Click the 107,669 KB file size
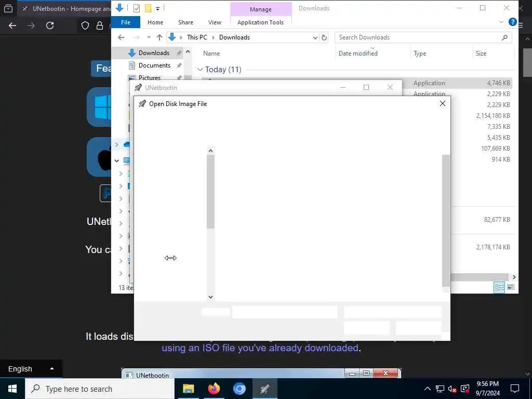 [495, 148]
